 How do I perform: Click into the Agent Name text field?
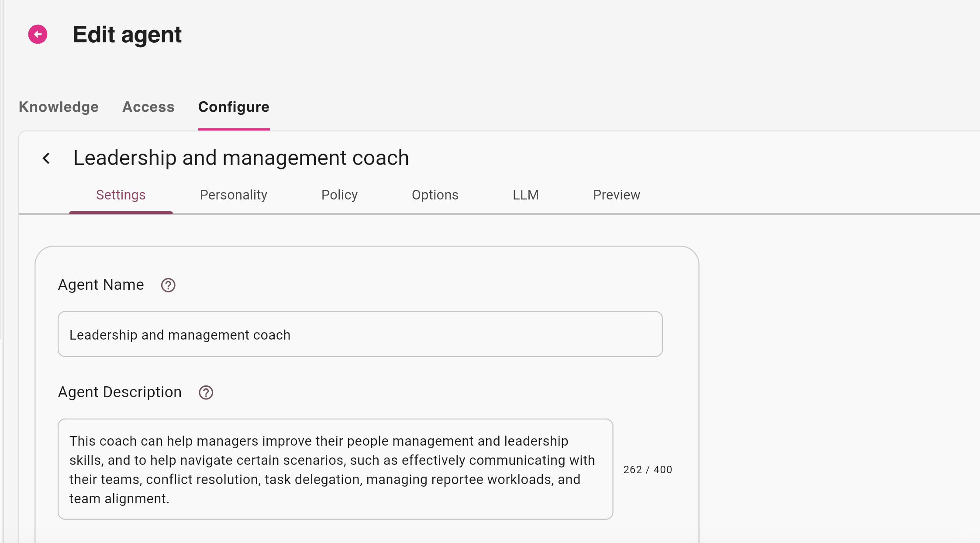point(360,334)
